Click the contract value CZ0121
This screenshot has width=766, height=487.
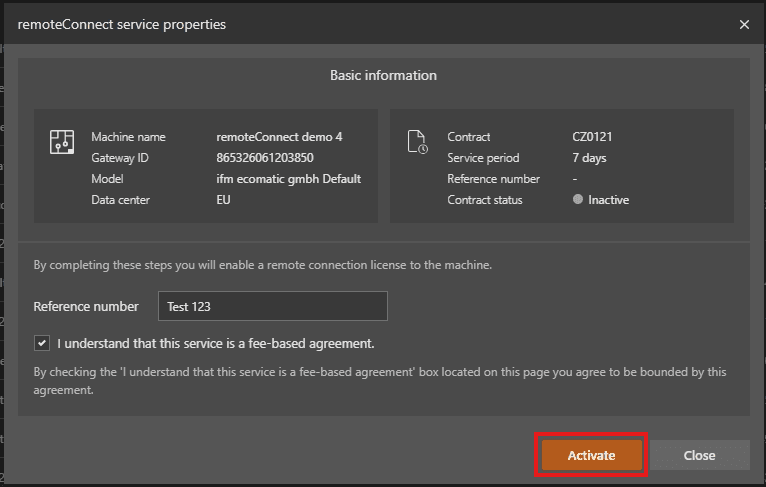(592, 137)
